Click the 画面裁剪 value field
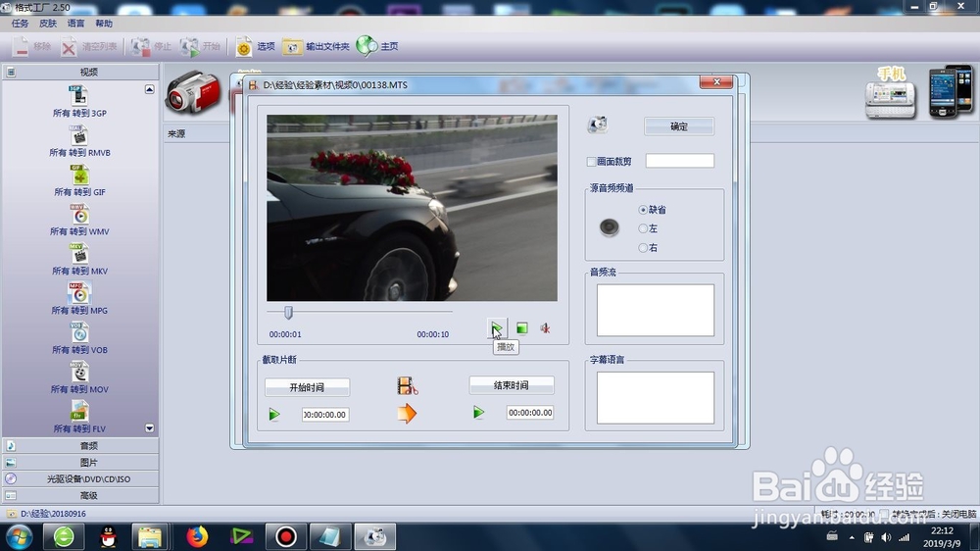Image resolution: width=980 pixels, height=551 pixels. (679, 161)
